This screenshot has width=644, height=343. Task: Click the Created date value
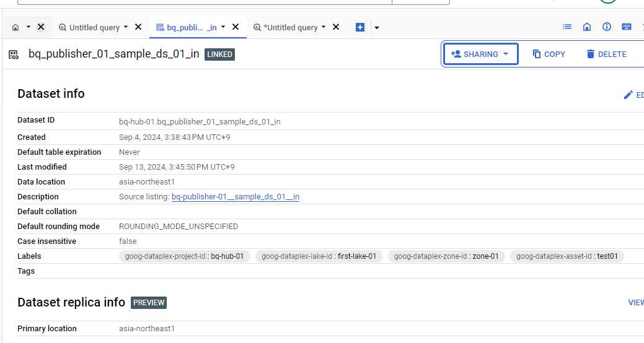coord(175,137)
